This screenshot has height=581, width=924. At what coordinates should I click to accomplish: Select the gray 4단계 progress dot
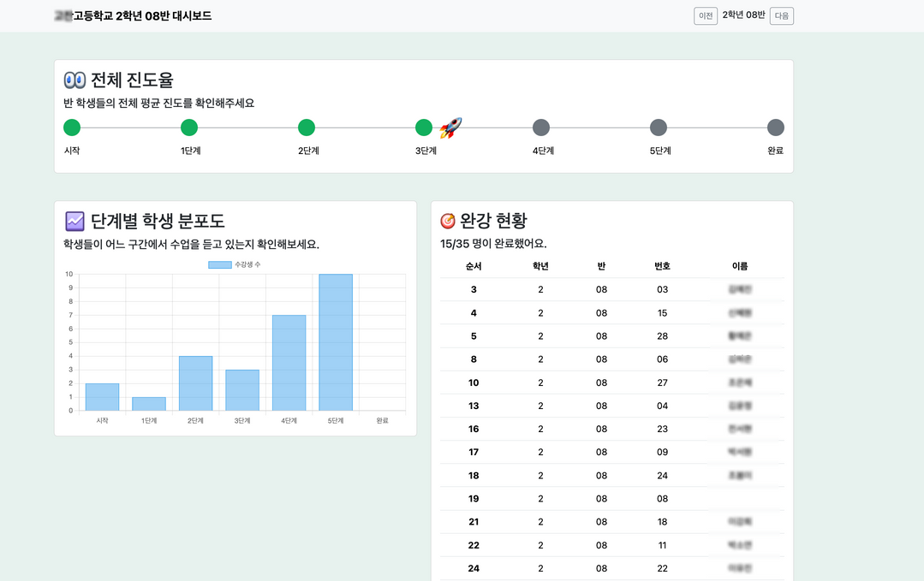(541, 127)
